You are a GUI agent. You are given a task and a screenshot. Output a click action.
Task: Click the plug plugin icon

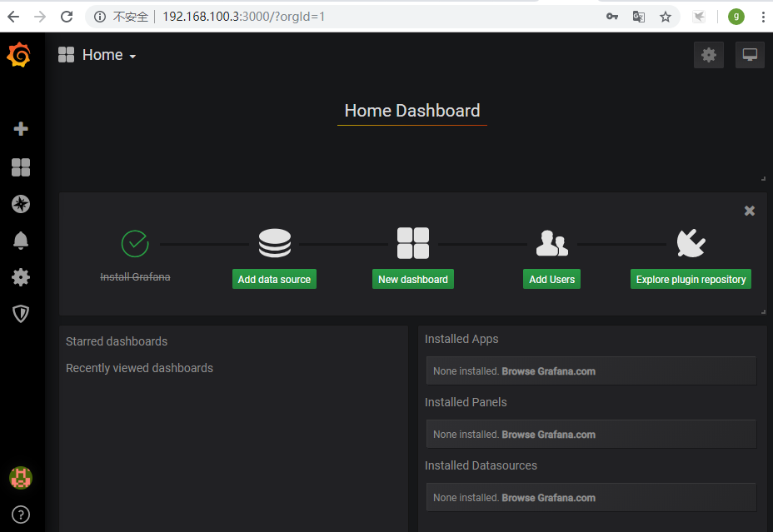coord(691,243)
